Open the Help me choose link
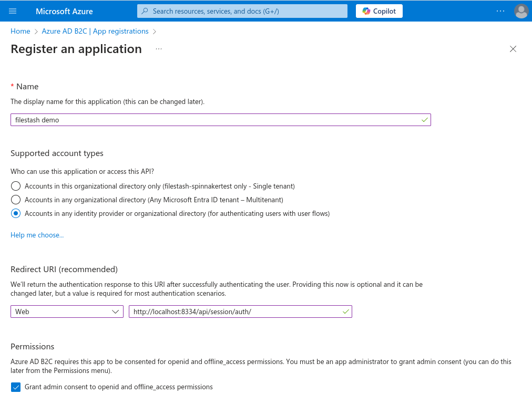 tap(37, 235)
